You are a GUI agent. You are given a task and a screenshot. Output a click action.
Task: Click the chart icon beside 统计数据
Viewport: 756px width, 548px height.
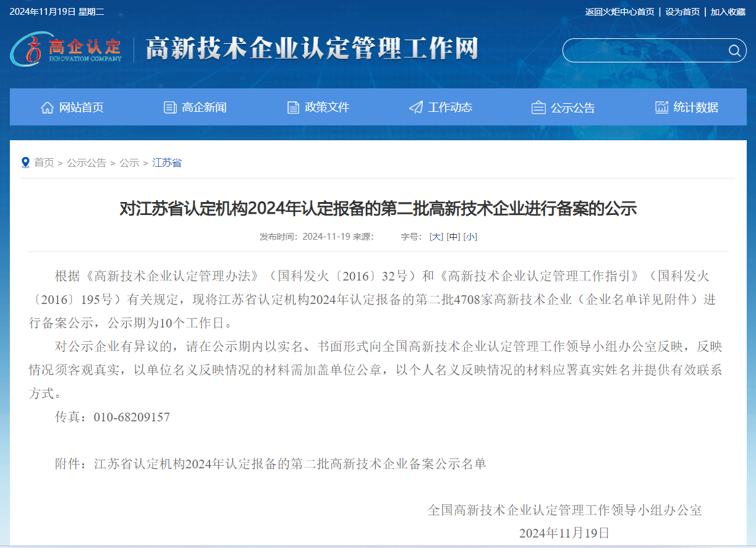(x=661, y=107)
